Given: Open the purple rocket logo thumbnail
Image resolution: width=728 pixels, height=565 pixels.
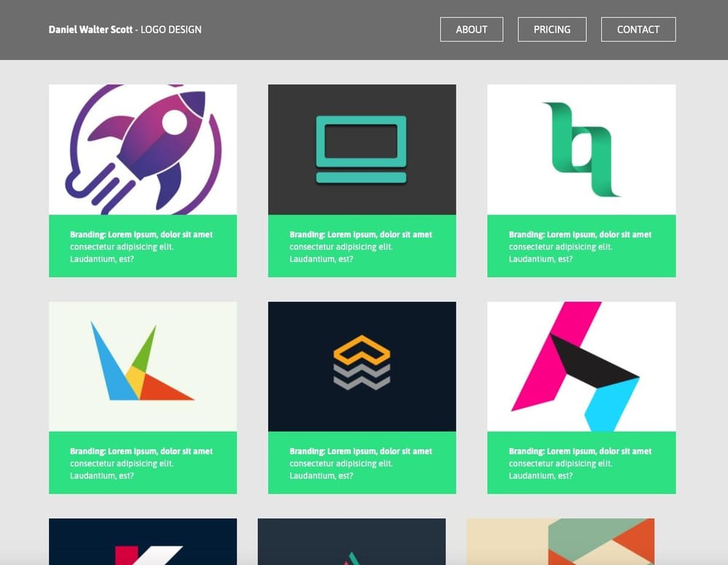Looking at the screenshot, I should click(x=142, y=148).
